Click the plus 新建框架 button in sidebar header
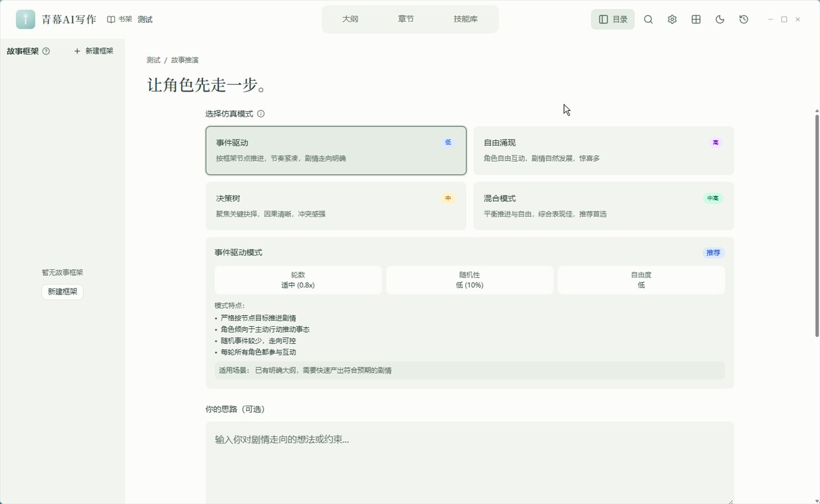 point(93,51)
